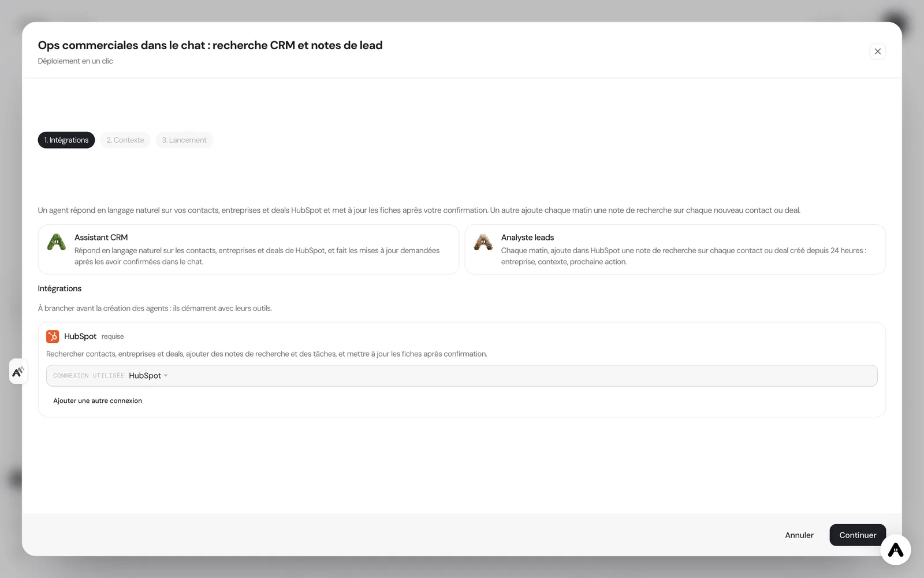
Task: Click the 'Déploiement en un clic' subtitle
Action: tap(76, 61)
